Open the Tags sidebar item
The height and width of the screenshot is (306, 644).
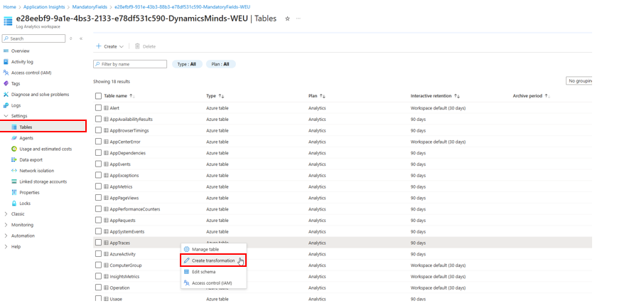[x=16, y=83]
